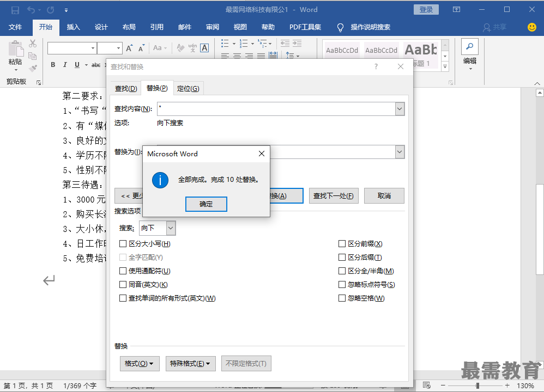Decrease font size with smaller A icon
The height and width of the screenshot is (392, 544).
click(141, 48)
